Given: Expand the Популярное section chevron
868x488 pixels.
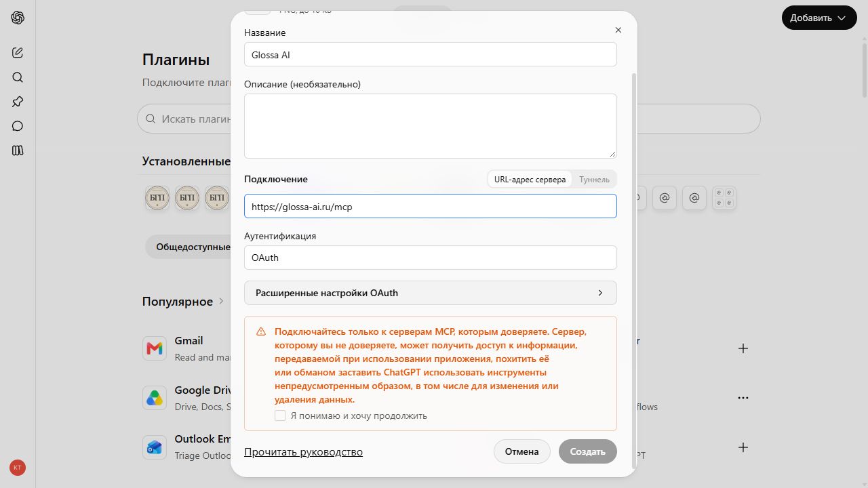Looking at the screenshot, I should click(221, 301).
